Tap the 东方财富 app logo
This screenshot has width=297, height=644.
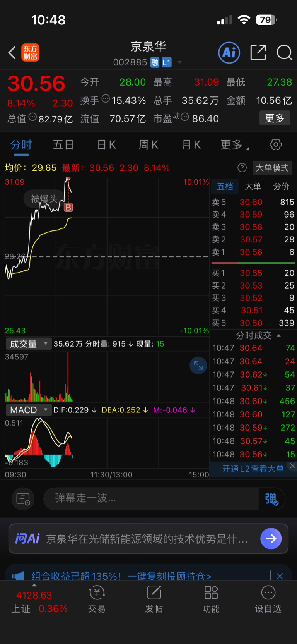click(x=30, y=53)
